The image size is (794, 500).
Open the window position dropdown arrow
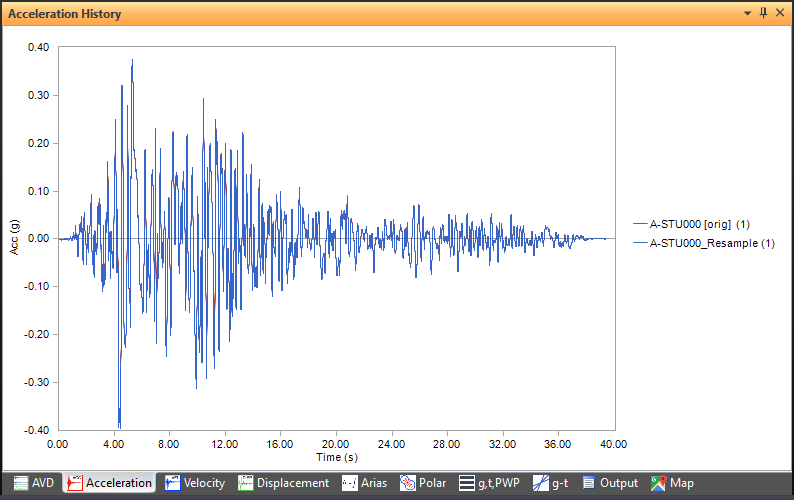pyautogui.click(x=747, y=13)
